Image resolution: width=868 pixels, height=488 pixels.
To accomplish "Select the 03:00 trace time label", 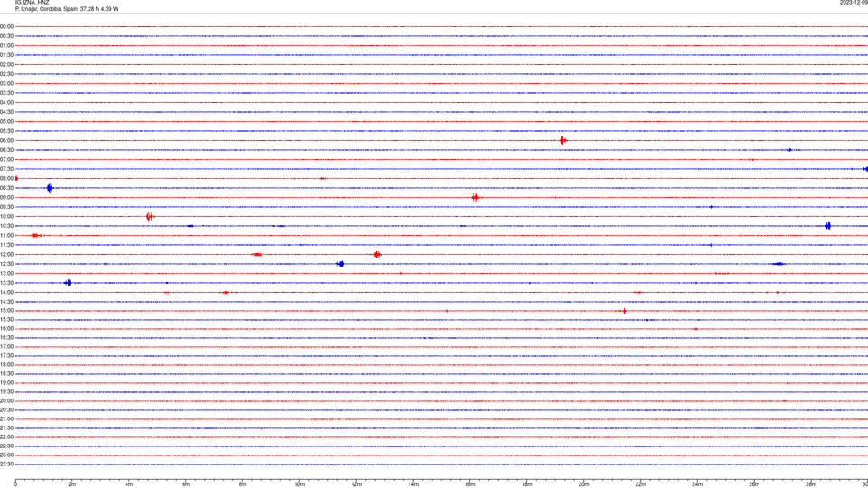I will pos(6,83).
